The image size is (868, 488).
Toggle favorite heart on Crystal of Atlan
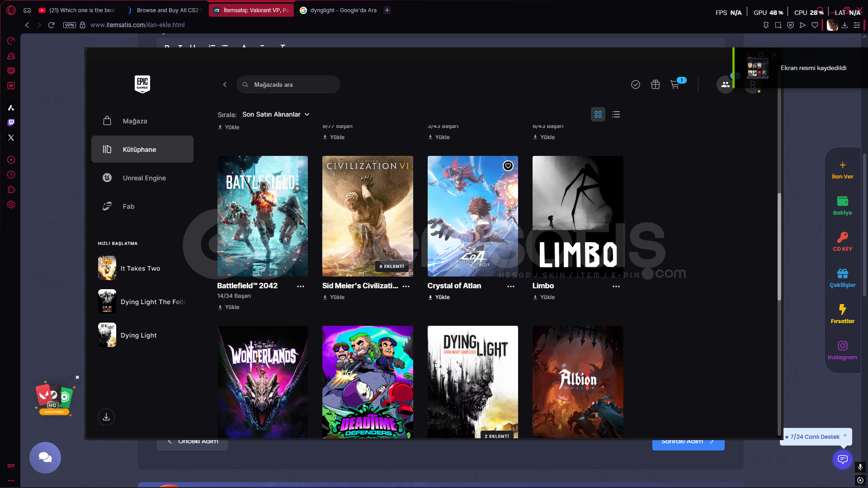pyautogui.click(x=508, y=166)
